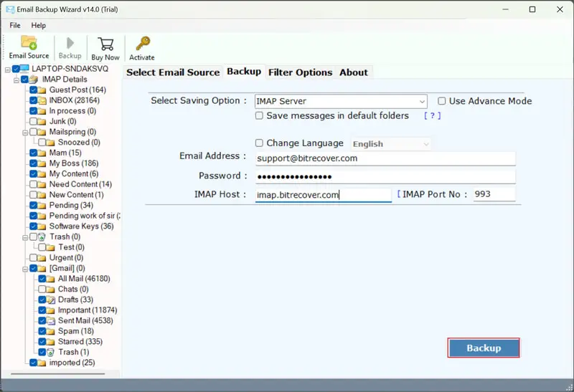Check Save messages in default folders

(260, 115)
